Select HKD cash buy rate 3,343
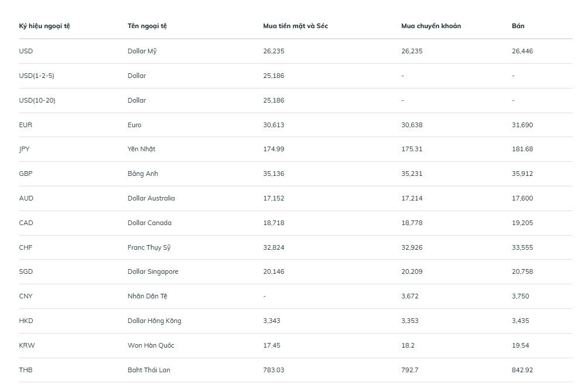 tap(272, 321)
